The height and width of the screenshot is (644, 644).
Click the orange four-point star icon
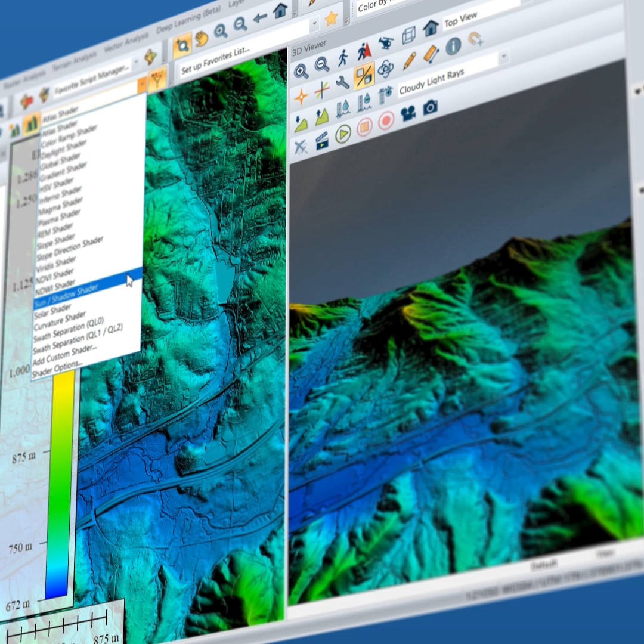[x=301, y=97]
